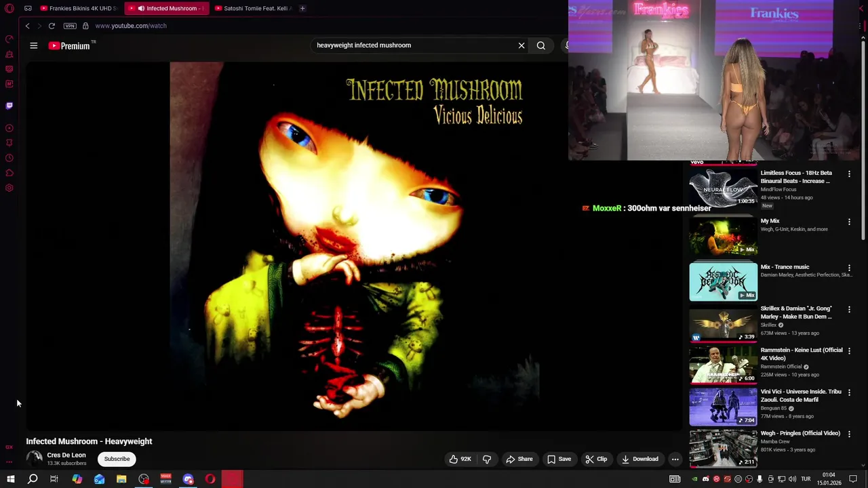
Task: Open the Discord taskbar app icon
Action: click(189, 479)
